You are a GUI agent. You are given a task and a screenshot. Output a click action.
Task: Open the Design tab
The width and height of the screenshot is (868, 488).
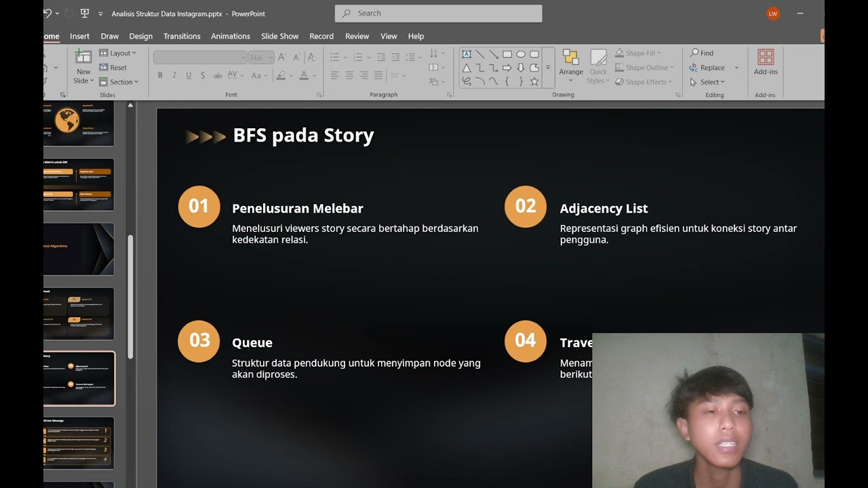[x=141, y=36]
